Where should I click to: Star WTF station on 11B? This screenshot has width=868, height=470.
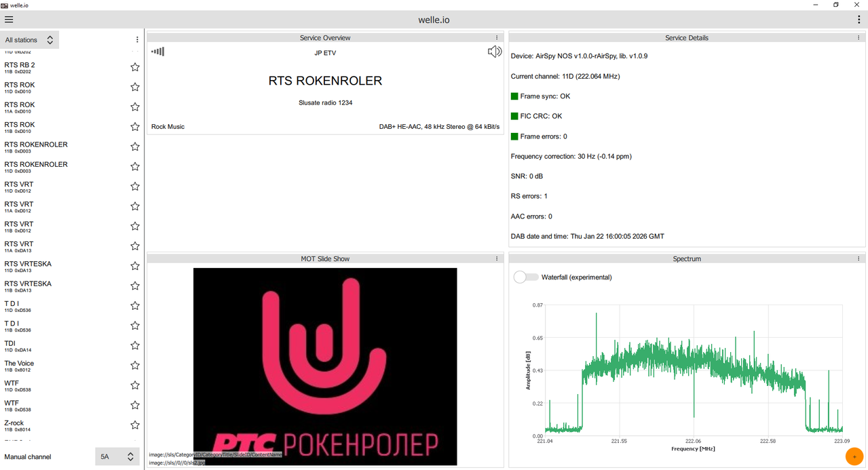click(135, 405)
